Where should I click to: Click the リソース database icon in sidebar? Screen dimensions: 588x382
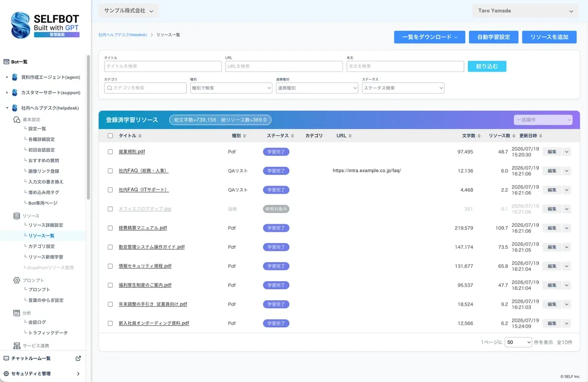(17, 216)
